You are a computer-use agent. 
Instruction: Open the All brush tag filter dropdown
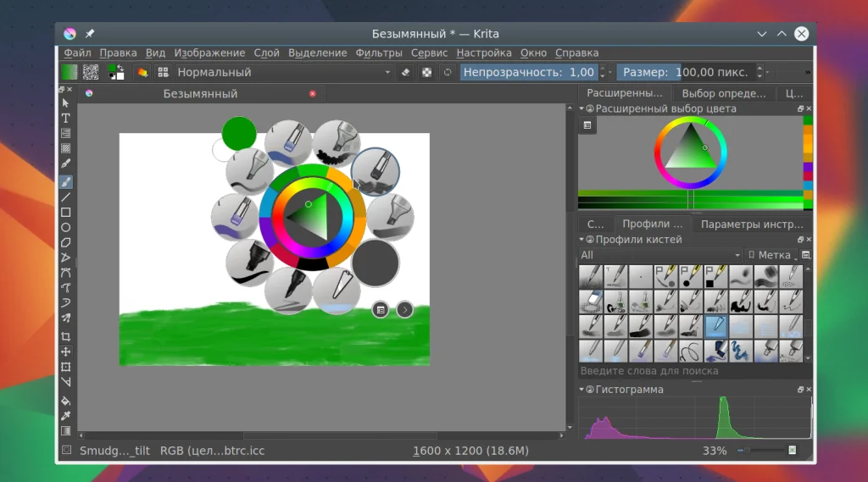pos(659,255)
